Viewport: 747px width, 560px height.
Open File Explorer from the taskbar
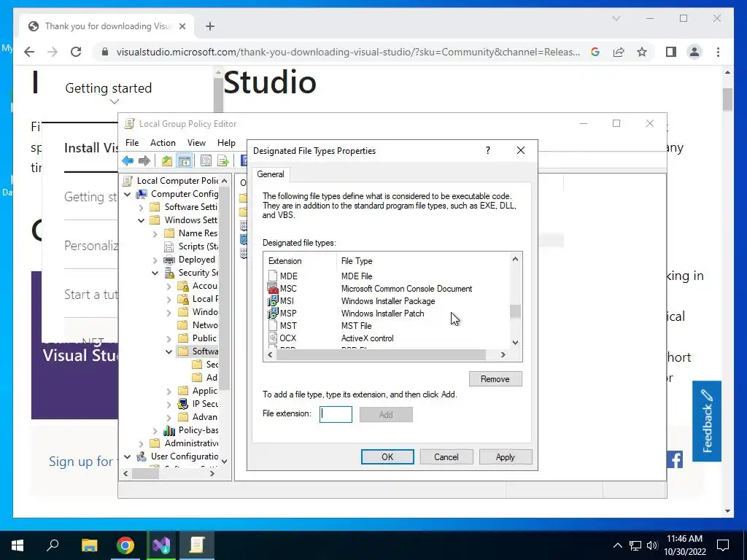tap(89, 545)
